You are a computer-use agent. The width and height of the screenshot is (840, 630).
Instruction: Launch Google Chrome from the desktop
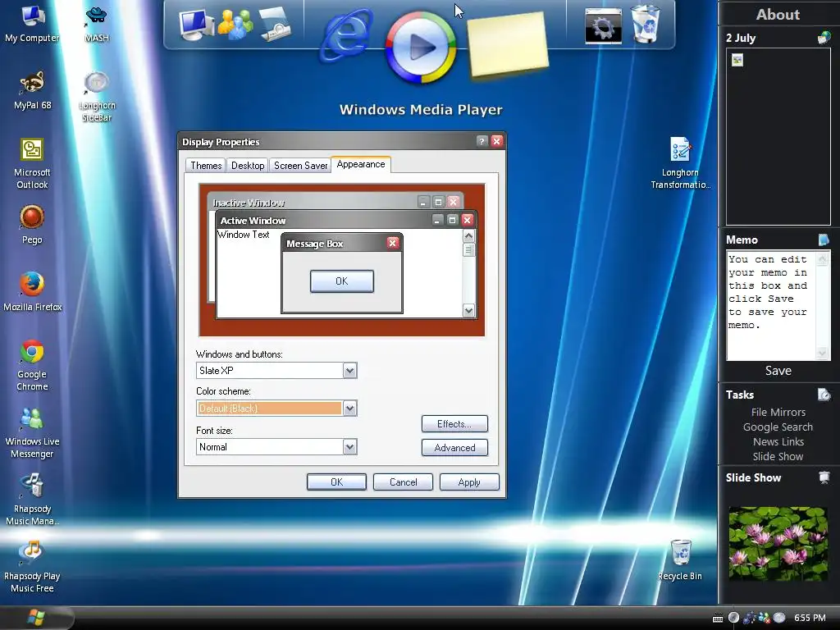click(32, 365)
